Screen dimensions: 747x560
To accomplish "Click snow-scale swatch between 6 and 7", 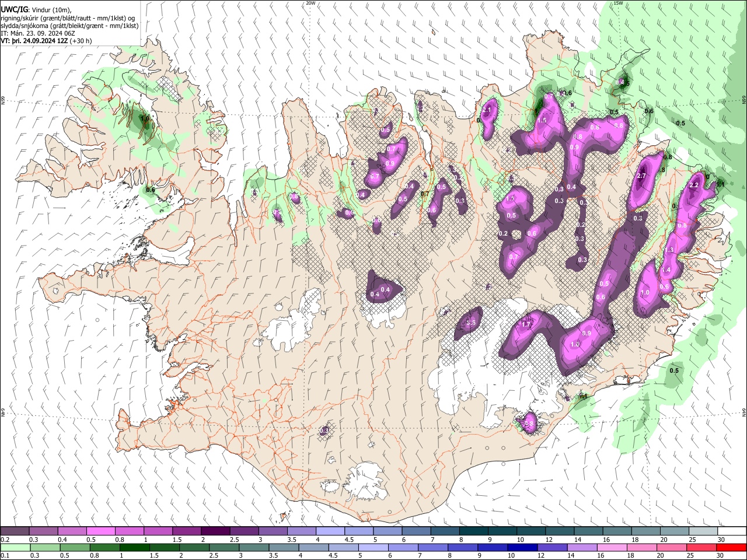I will (417, 531).
